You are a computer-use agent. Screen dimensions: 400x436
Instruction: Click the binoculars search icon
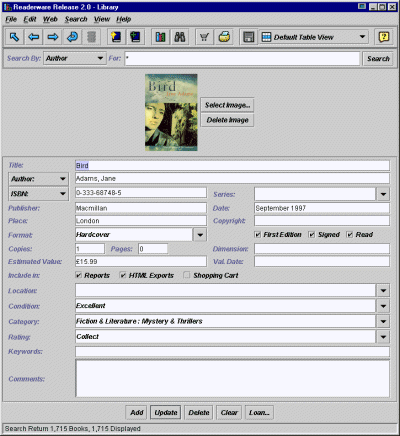[x=180, y=37]
